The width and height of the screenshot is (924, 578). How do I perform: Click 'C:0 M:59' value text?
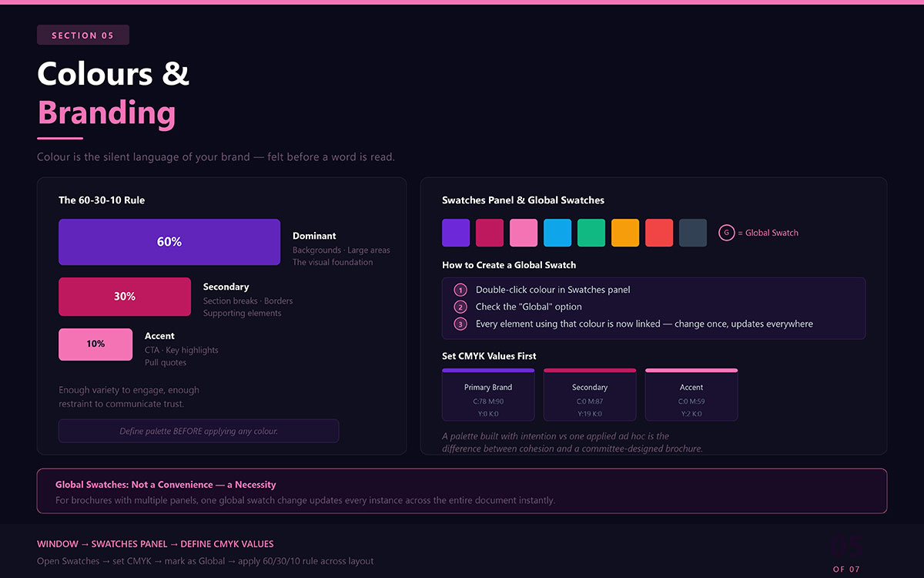pyautogui.click(x=691, y=402)
